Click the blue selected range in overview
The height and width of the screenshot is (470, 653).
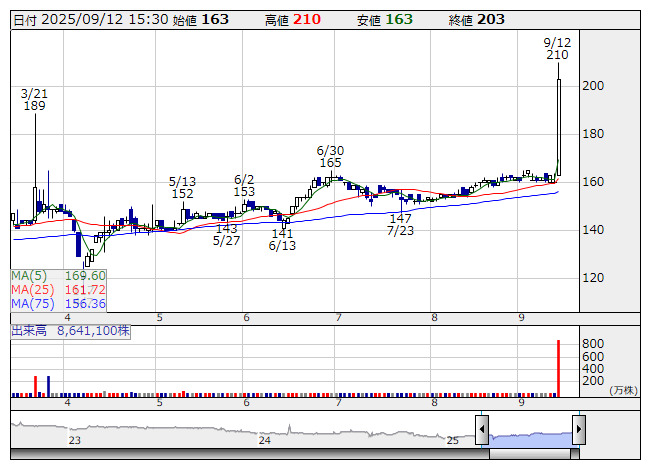click(x=530, y=433)
